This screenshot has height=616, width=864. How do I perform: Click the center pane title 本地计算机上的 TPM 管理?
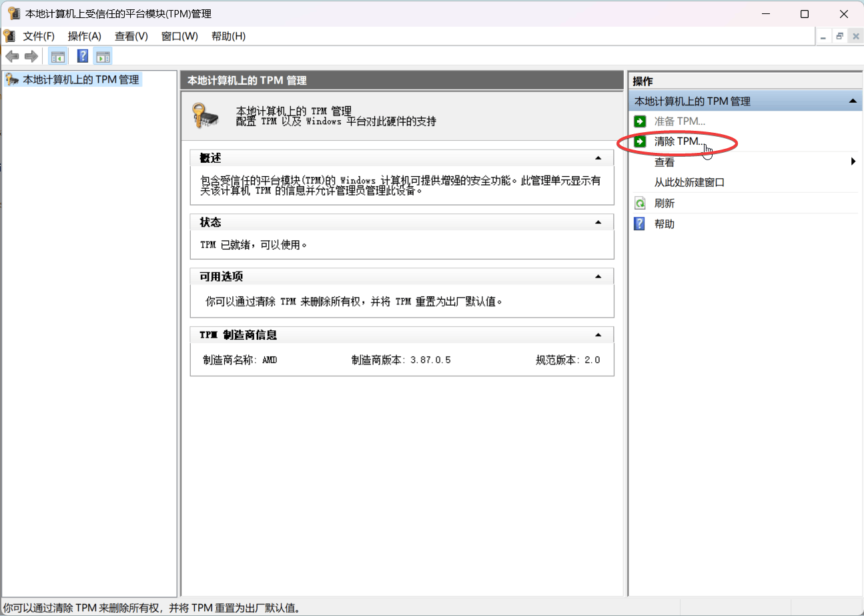pos(247,81)
